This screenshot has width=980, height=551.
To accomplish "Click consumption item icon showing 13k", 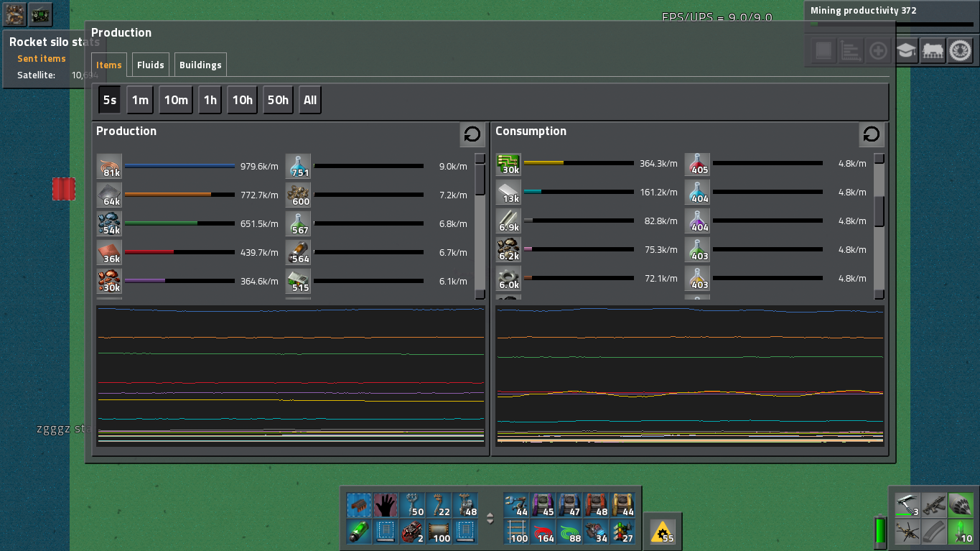I will (x=509, y=193).
